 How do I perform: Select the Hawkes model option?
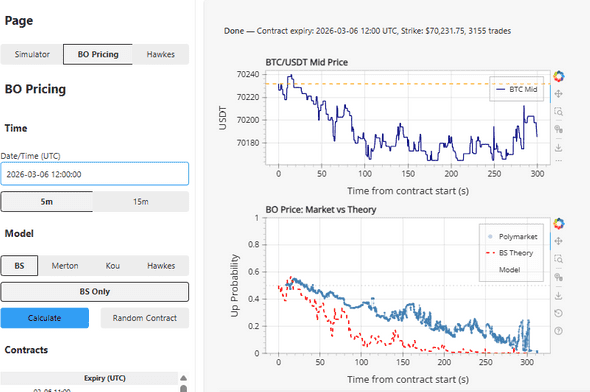161,266
